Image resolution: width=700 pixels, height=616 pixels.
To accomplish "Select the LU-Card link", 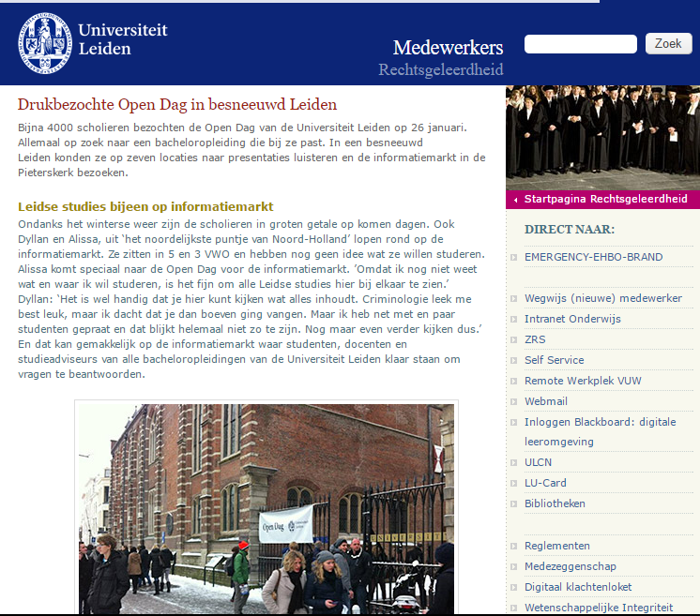I will [x=545, y=483].
